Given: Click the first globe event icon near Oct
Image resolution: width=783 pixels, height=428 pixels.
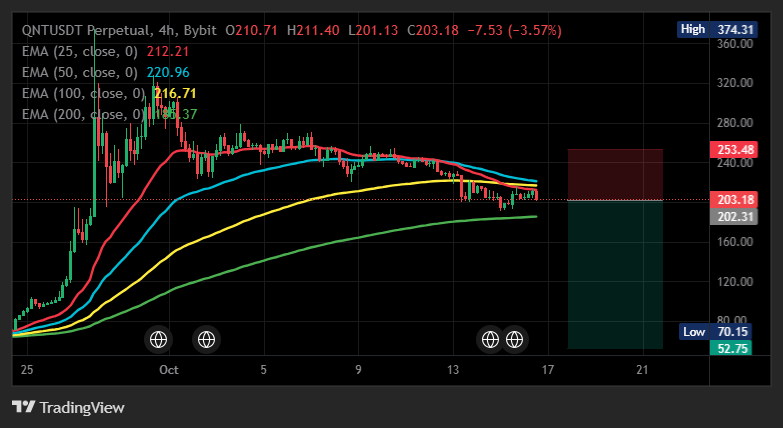Looking at the screenshot, I should point(158,340).
